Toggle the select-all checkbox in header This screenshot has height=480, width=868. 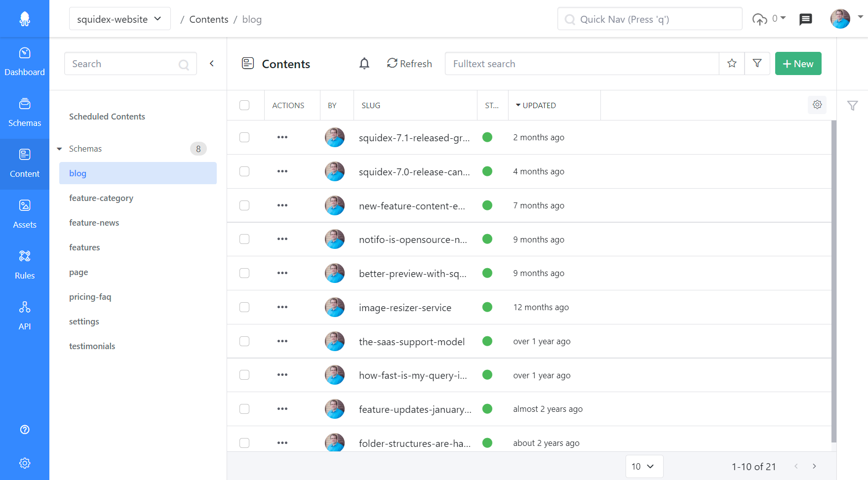pyautogui.click(x=244, y=105)
